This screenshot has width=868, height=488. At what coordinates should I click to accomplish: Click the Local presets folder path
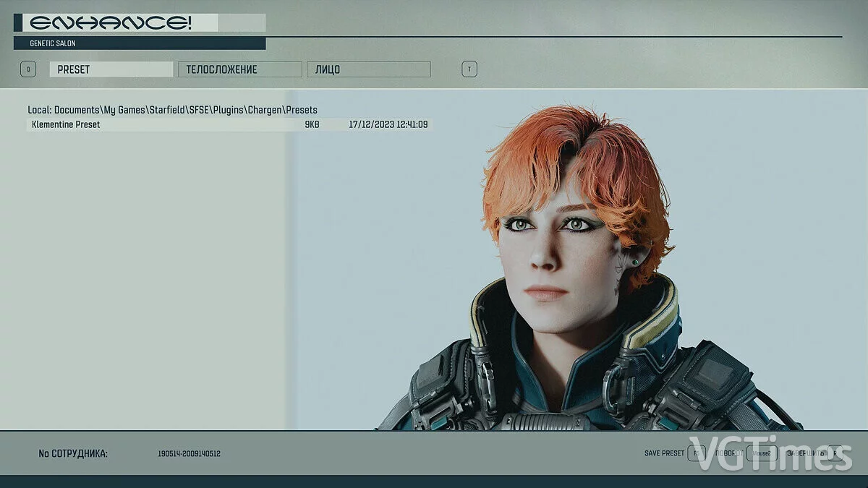[173, 110]
